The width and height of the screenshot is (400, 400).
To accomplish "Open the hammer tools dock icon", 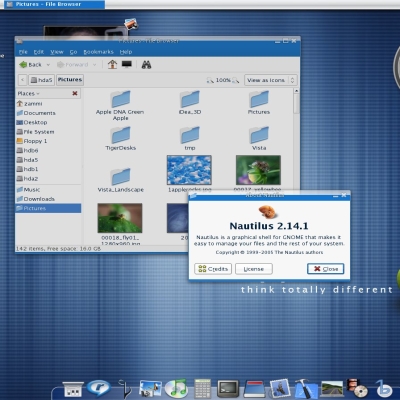I will [306, 389].
